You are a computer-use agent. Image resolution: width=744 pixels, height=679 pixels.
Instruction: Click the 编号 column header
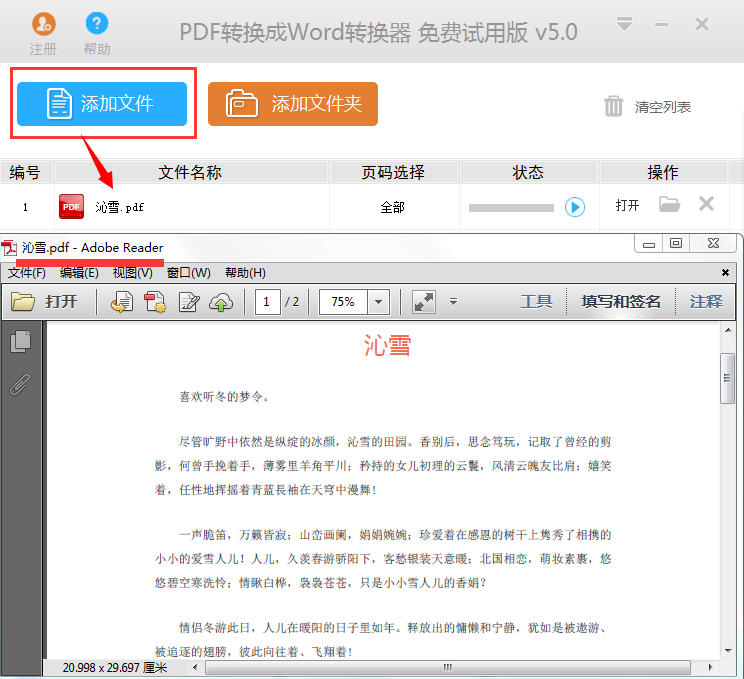coord(26,172)
